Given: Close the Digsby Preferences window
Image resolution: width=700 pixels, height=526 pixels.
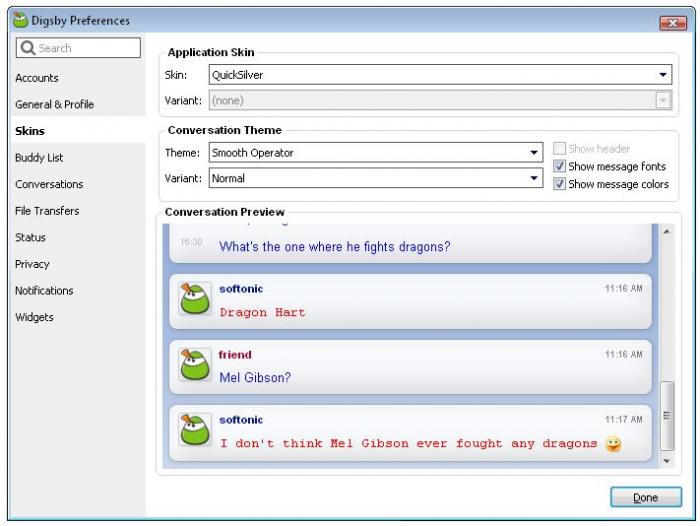Looking at the screenshot, I should (673, 23).
